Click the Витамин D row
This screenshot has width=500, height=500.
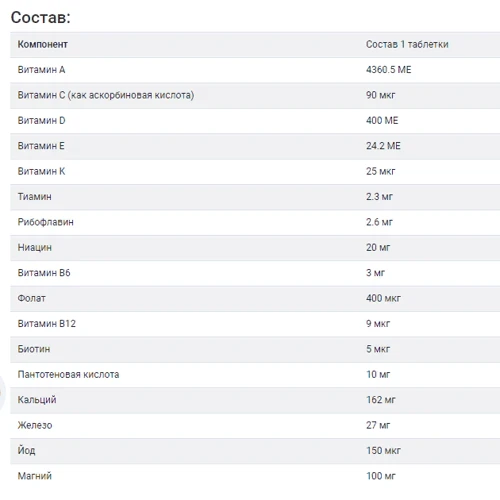pyautogui.click(x=255, y=121)
